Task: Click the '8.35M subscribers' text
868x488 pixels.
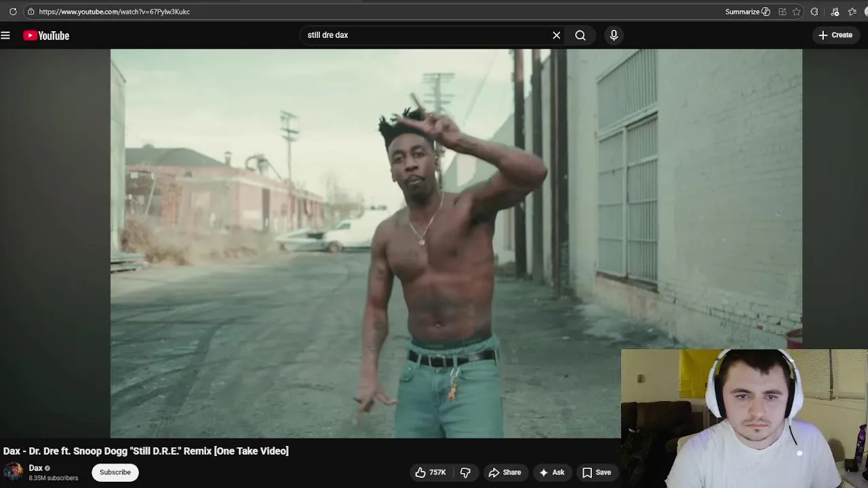Action: pyautogui.click(x=54, y=478)
